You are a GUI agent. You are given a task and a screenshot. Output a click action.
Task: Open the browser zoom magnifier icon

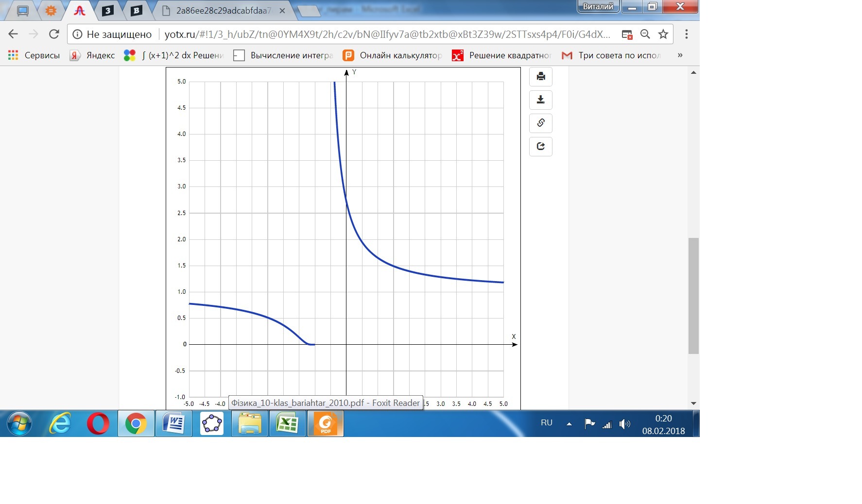(x=645, y=34)
